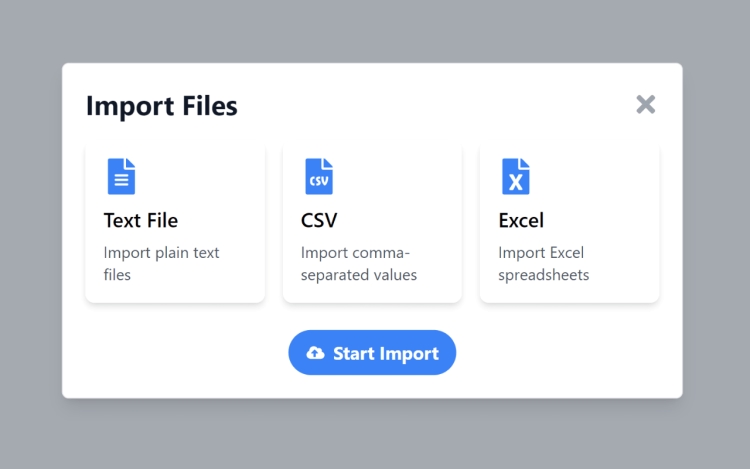Click the Start Import button
The height and width of the screenshot is (469, 750).
tap(372, 352)
